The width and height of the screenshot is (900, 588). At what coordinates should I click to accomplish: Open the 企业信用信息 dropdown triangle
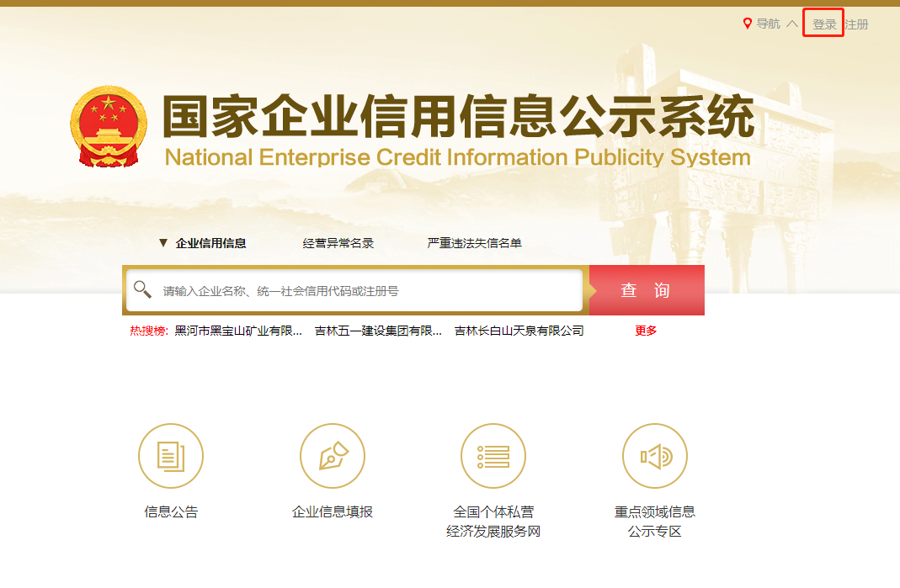[162, 242]
